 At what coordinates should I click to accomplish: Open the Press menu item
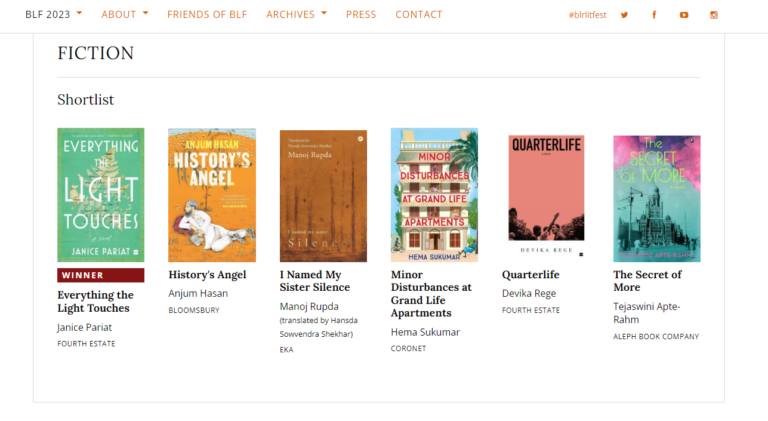pyautogui.click(x=361, y=14)
